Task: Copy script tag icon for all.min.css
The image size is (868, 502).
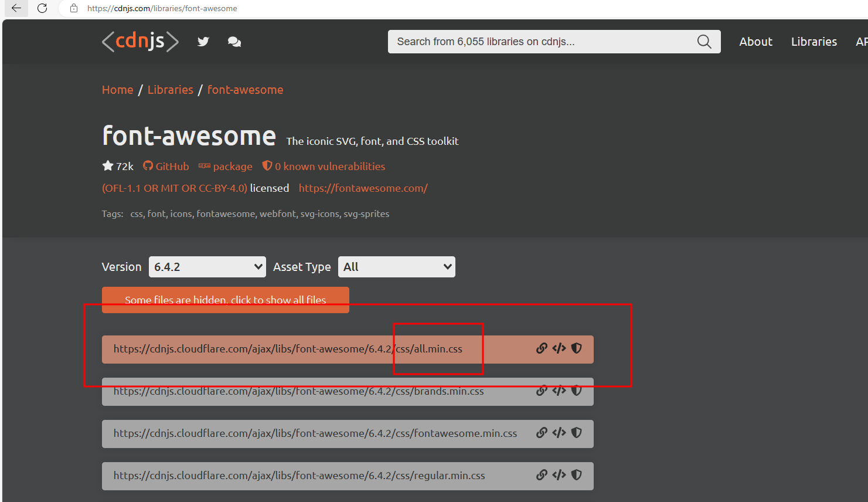Action: pos(559,348)
